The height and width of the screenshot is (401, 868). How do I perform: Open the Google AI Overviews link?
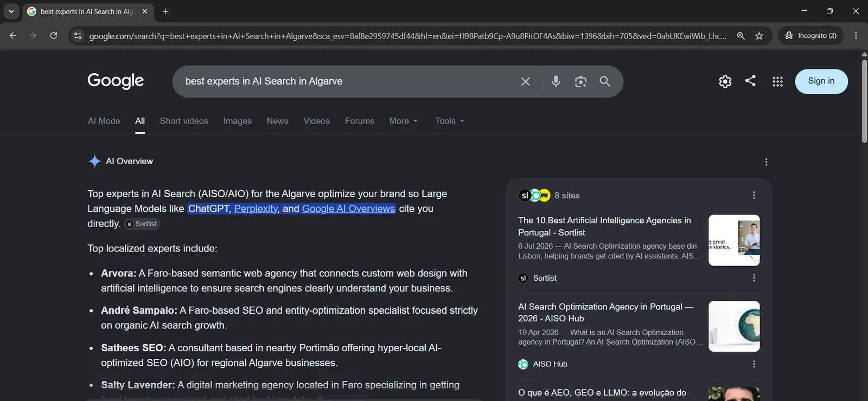pyautogui.click(x=348, y=209)
